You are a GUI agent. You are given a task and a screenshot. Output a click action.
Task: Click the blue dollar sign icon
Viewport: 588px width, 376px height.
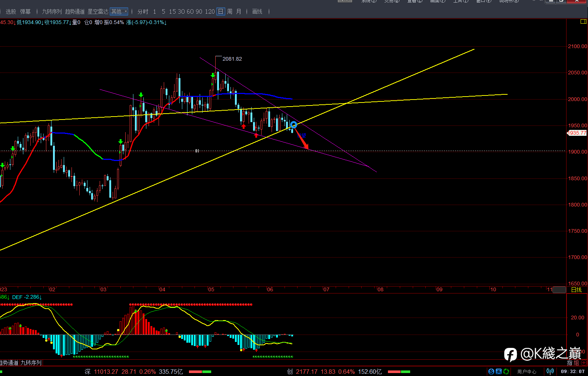(x=491, y=372)
